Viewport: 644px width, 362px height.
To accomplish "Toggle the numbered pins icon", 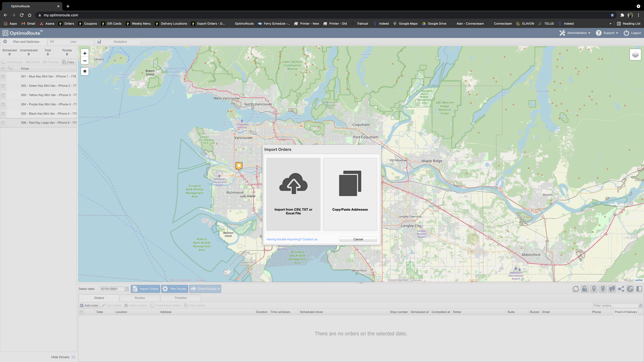I will (x=612, y=289).
